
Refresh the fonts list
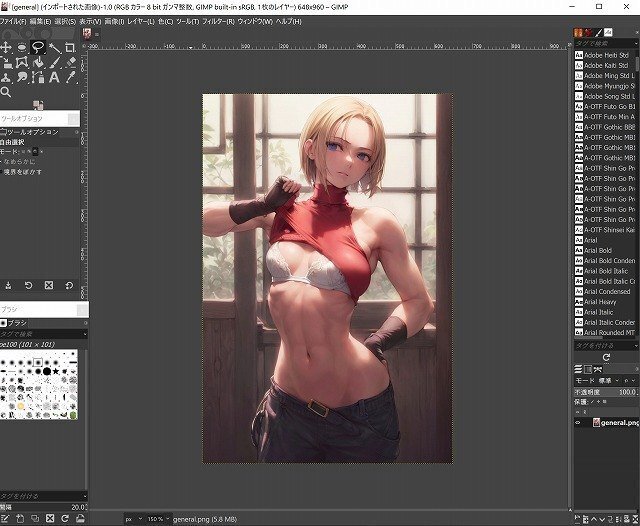click(x=606, y=357)
